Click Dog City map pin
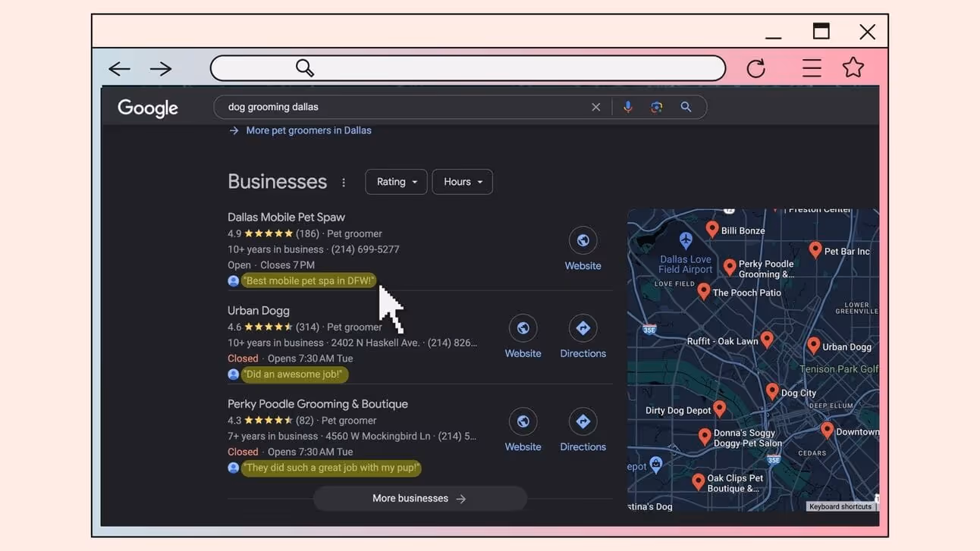Viewport: 980px width, 551px height. coord(771,391)
